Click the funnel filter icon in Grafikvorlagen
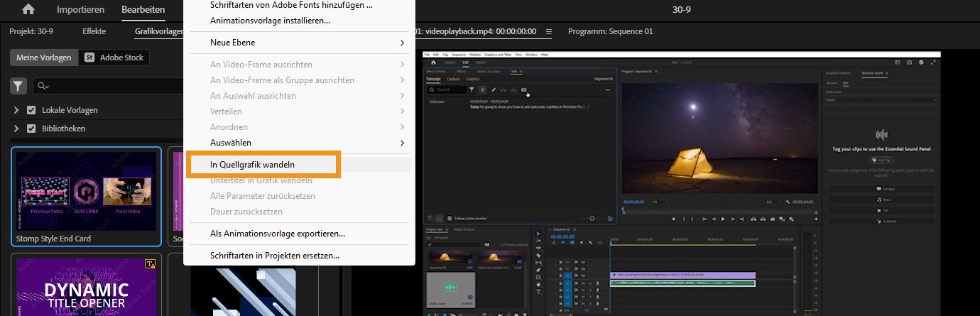This screenshot has height=316, width=980. pos(18,86)
